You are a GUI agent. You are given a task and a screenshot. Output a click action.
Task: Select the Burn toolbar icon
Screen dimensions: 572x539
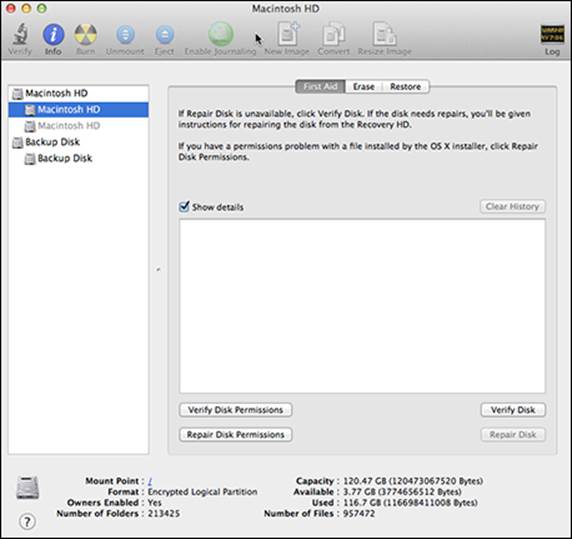(85, 34)
